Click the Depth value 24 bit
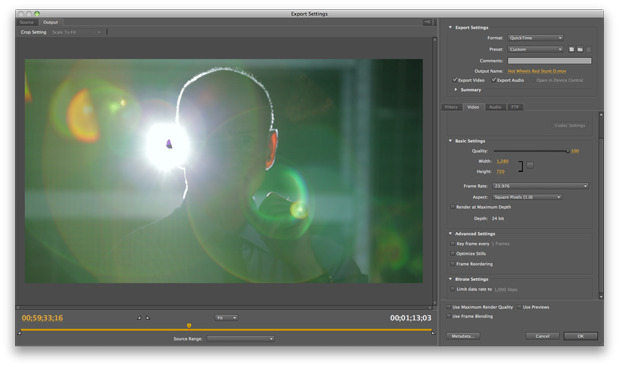The image size is (619, 367). (498, 218)
